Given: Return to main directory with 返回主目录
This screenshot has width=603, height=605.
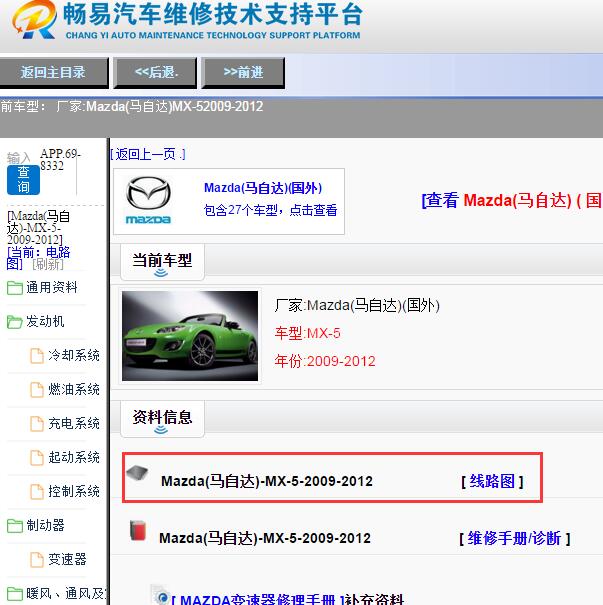Looking at the screenshot, I should click(x=54, y=73).
